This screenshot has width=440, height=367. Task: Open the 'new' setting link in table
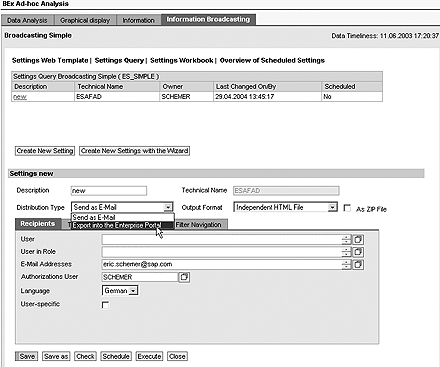[20, 97]
